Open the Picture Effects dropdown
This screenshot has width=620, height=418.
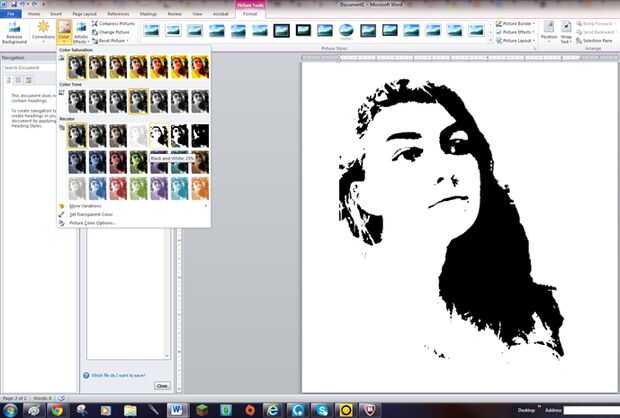pyautogui.click(x=515, y=32)
